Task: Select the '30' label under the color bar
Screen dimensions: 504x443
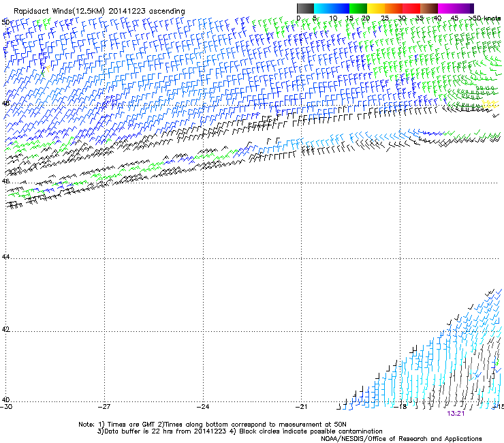Action: pos(402,18)
